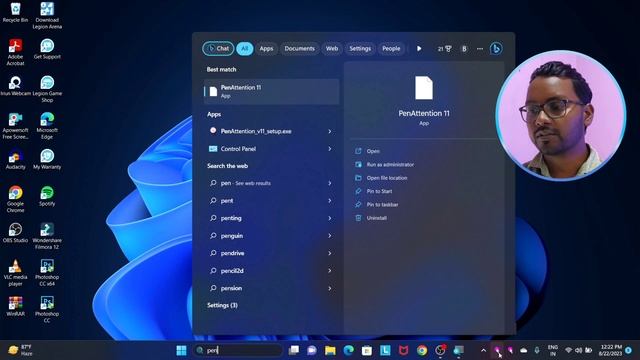Open File Explorer from taskbar
This screenshot has width=640, height=360.
[x=330, y=350]
